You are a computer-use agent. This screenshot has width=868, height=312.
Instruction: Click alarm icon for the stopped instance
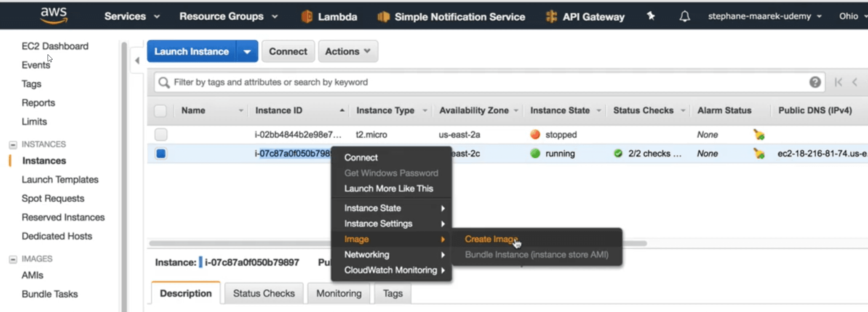[x=758, y=135]
